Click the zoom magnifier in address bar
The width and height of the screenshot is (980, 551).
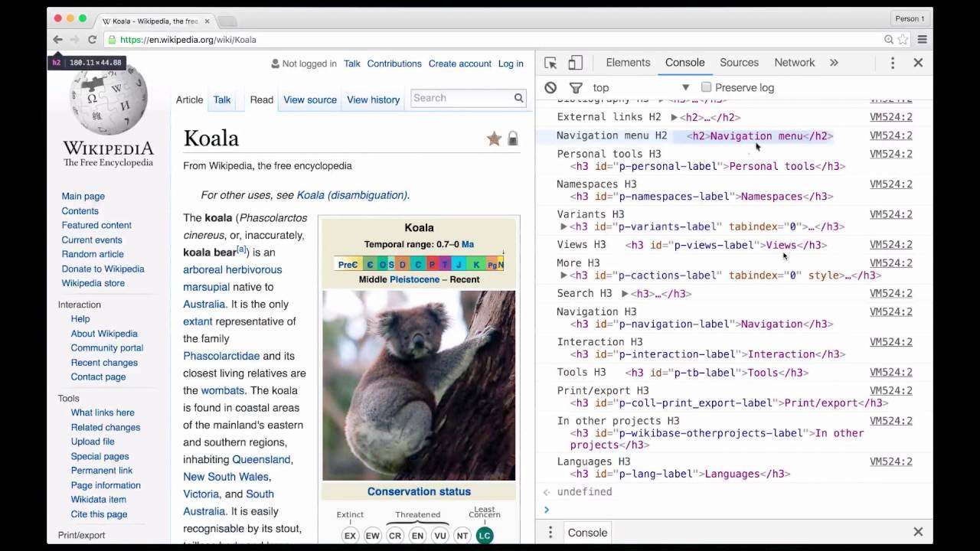889,40
